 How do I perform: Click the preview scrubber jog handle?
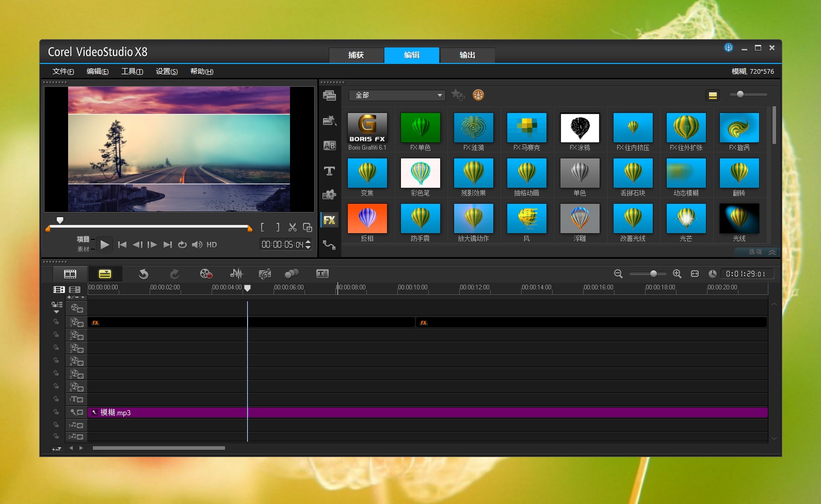point(60,220)
